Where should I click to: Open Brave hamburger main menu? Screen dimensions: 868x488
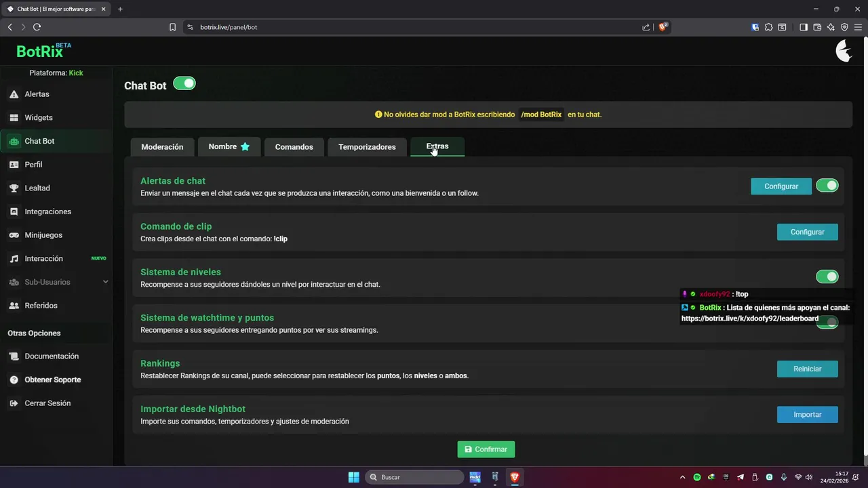pyautogui.click(x=858, y=27)
